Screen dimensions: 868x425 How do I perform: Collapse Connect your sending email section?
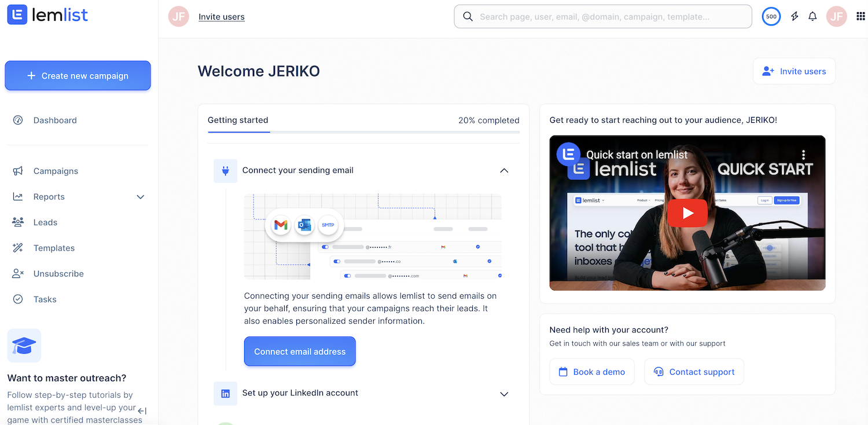coord(504,171)
